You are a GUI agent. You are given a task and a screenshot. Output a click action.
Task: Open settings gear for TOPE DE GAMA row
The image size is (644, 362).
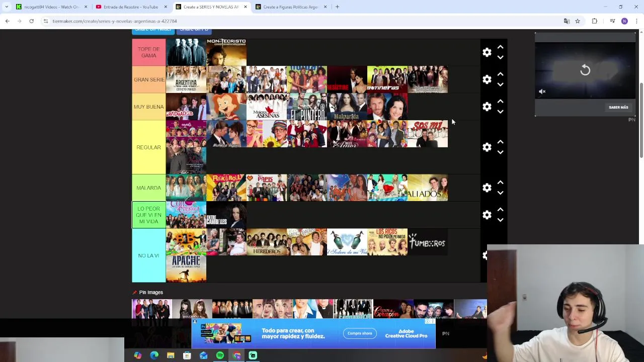487,52
